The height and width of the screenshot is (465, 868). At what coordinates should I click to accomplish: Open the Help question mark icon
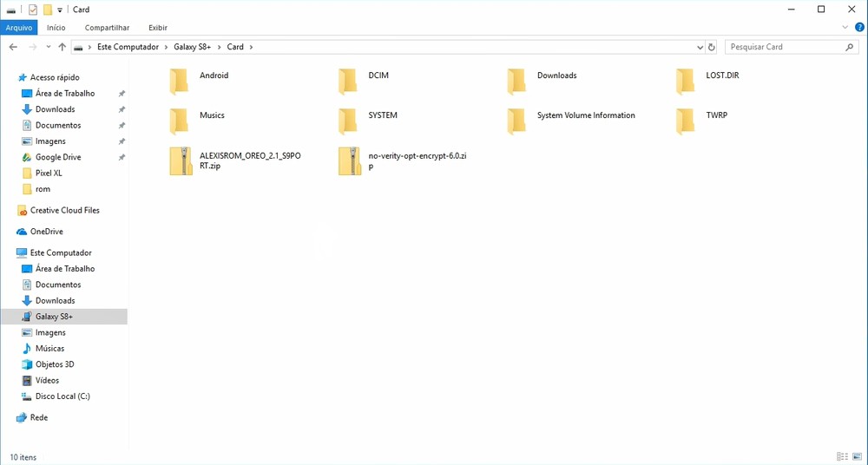(x=858, y=28)
